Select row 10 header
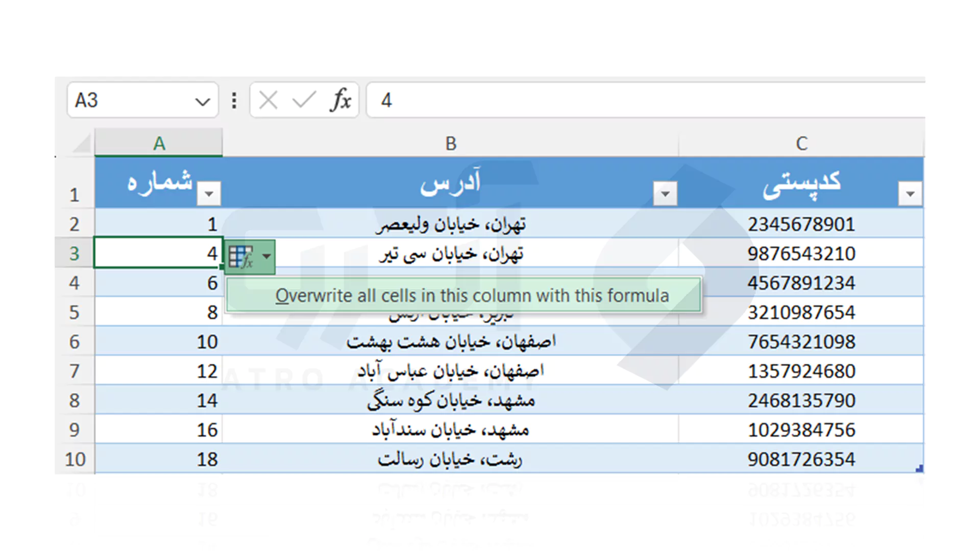Screen dimensions: 980x551 tap(75, 459)
